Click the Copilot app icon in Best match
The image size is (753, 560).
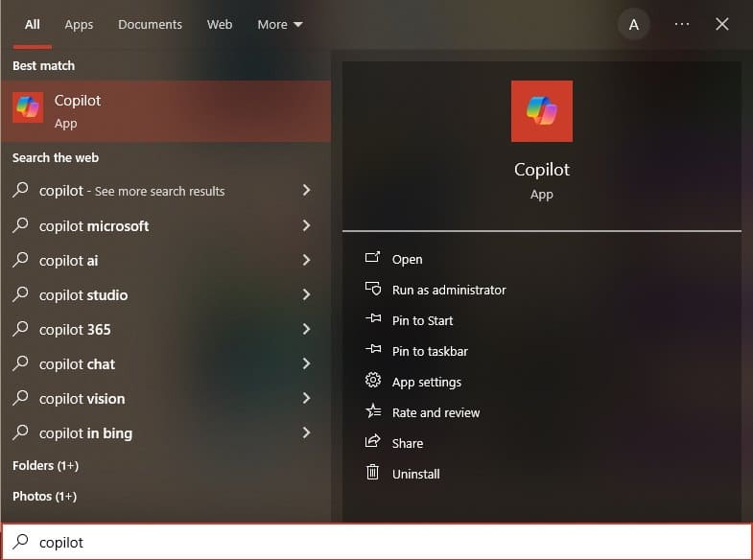[x=28, y=109]
